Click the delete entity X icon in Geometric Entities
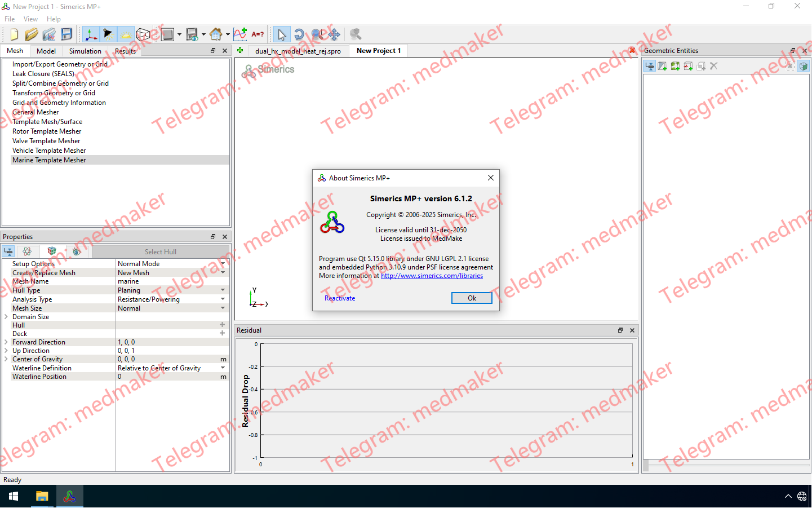Image resolution: width=812 pixels, height=508 pixels. click(713, 66)
